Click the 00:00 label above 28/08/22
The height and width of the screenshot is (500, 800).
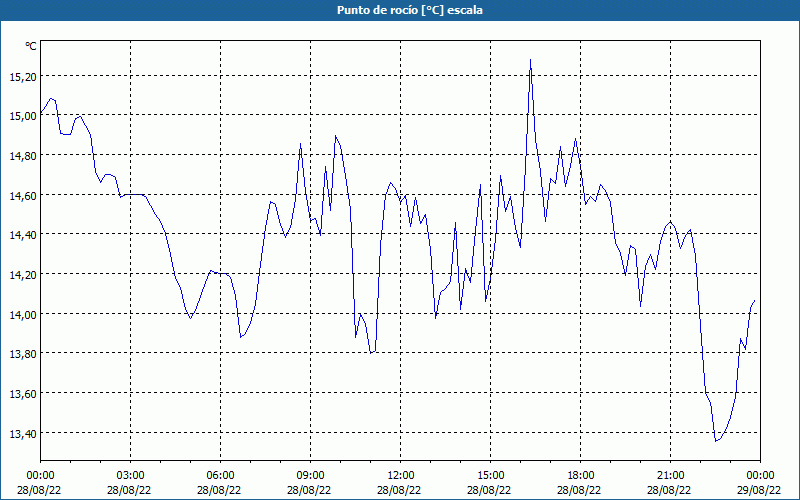click(x=40, y=476)
